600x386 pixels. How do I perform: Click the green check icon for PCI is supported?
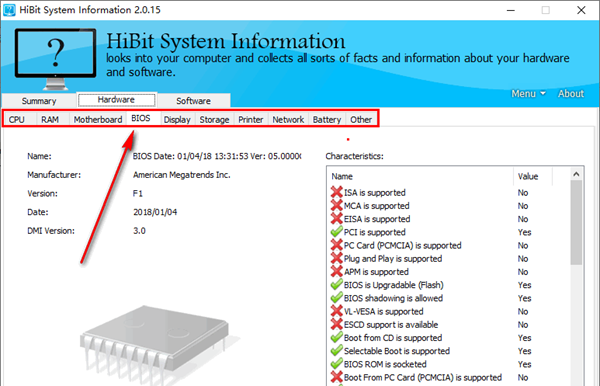(336, 232)
